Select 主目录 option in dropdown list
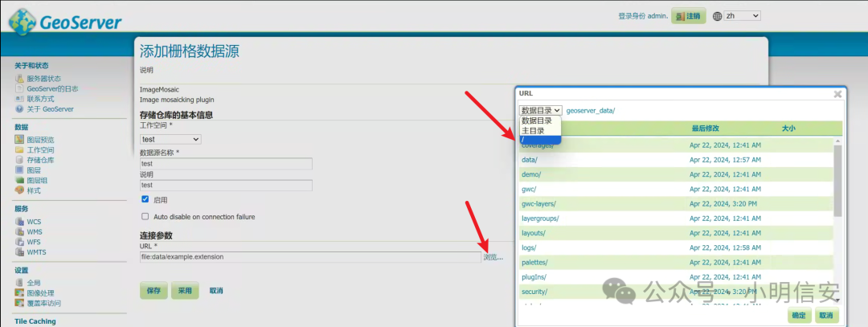 click(540, 131)
